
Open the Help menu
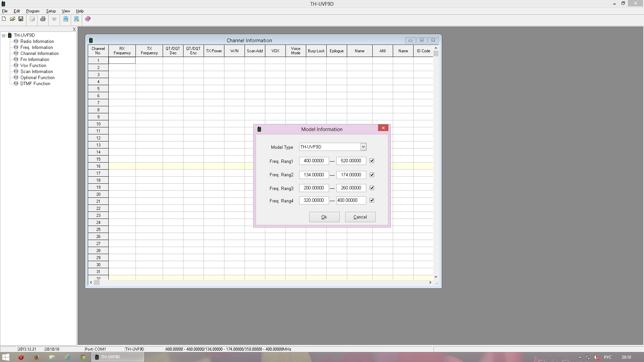80,11
